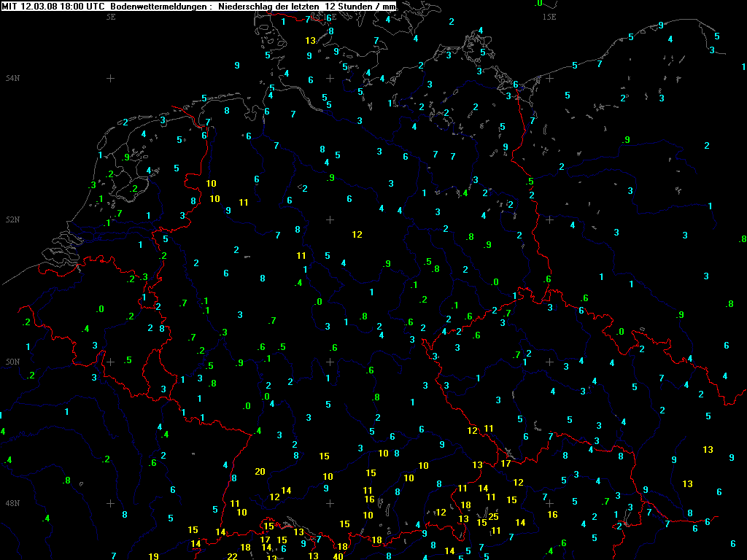The width and height of the screenshot is (747, 560).
Task: Click the timestamp text MIT 12.03.08 18:00 UTC
Action: pos(54,5)
